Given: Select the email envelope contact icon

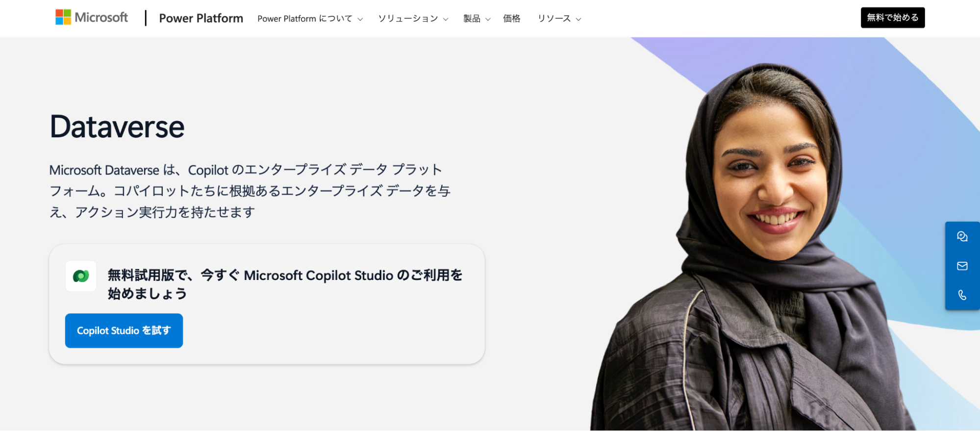Looking at the screenshot, I should click(x=962, y=266).
